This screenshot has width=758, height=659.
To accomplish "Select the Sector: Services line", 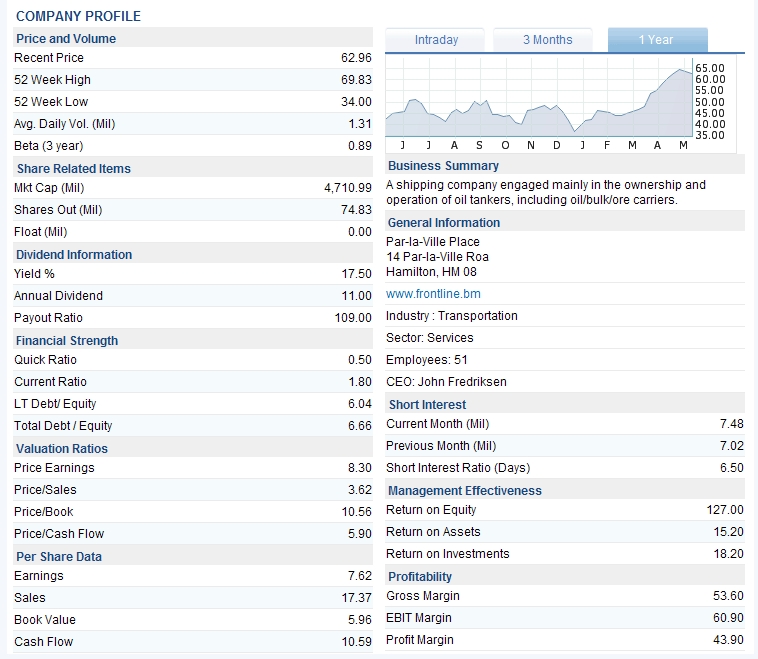I will [x=429, y=338].
